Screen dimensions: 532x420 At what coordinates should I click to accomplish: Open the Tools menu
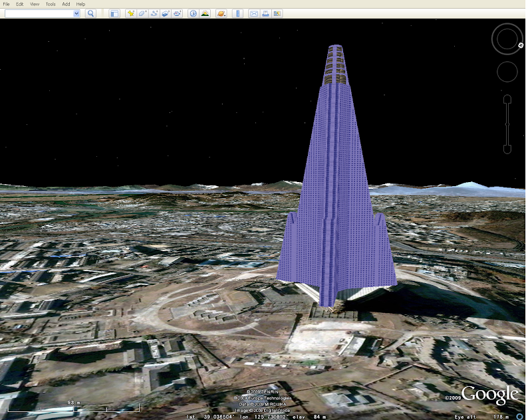[x=51, y=4]
